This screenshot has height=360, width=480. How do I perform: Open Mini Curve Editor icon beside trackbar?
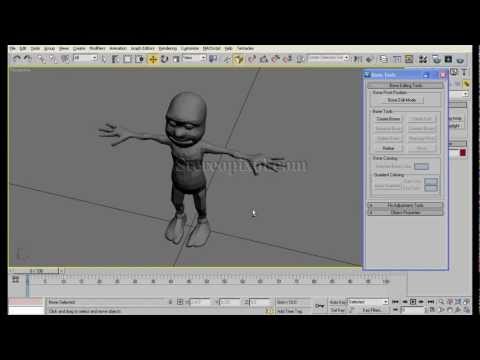click(x=16, y=279)
